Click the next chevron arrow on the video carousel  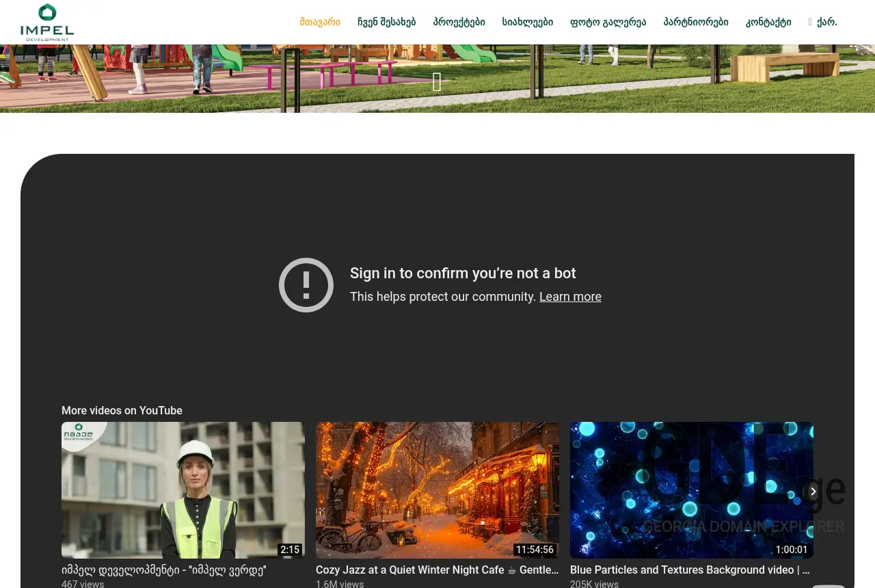tap(813, 492)
